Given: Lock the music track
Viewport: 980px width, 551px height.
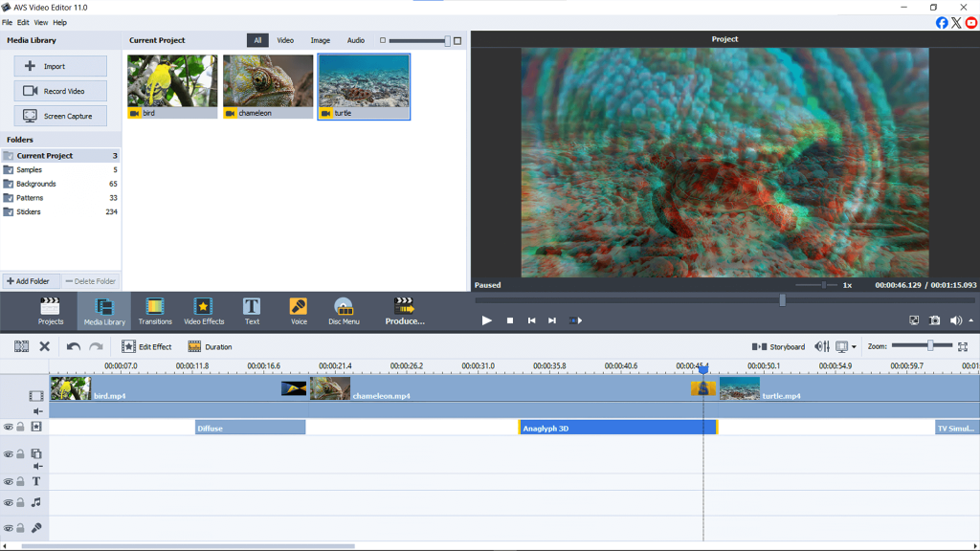Looking at the screenshot, I should click(x=20, y=502).
